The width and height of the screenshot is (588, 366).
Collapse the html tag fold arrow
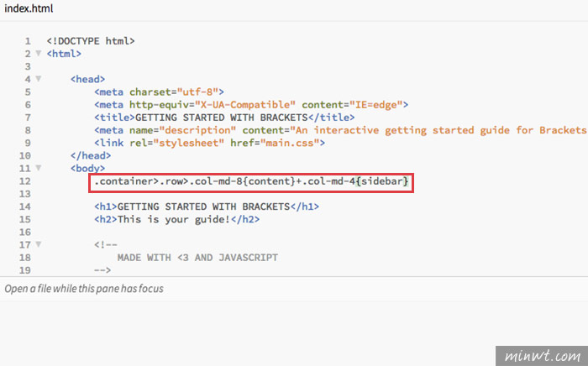click(39, 54)
